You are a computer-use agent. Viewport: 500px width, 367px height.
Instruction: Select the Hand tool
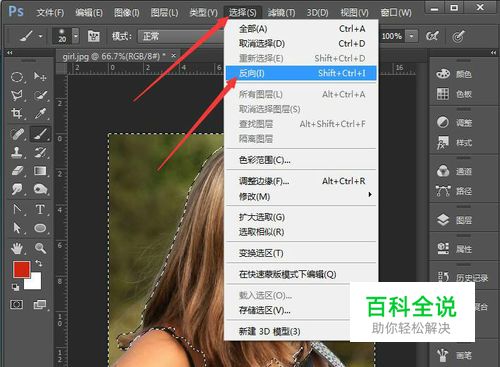coord(17,248)
